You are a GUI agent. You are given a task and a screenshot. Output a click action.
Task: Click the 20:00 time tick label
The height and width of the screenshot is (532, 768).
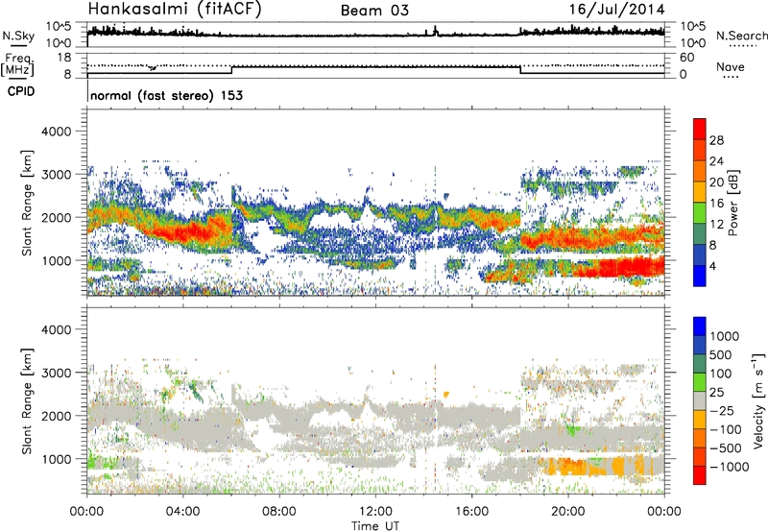568,512
